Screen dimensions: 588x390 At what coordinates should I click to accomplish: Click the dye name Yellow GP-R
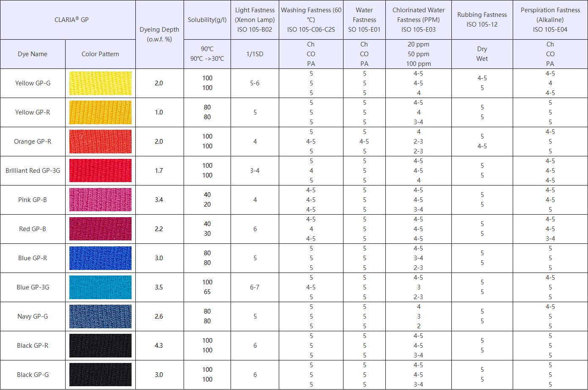[33, 112]
